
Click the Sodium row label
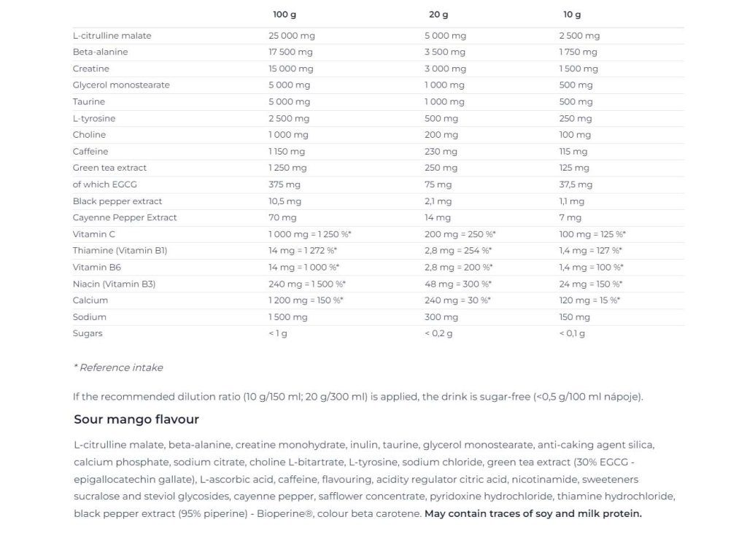pyautogui.click(x=90, y=317)
